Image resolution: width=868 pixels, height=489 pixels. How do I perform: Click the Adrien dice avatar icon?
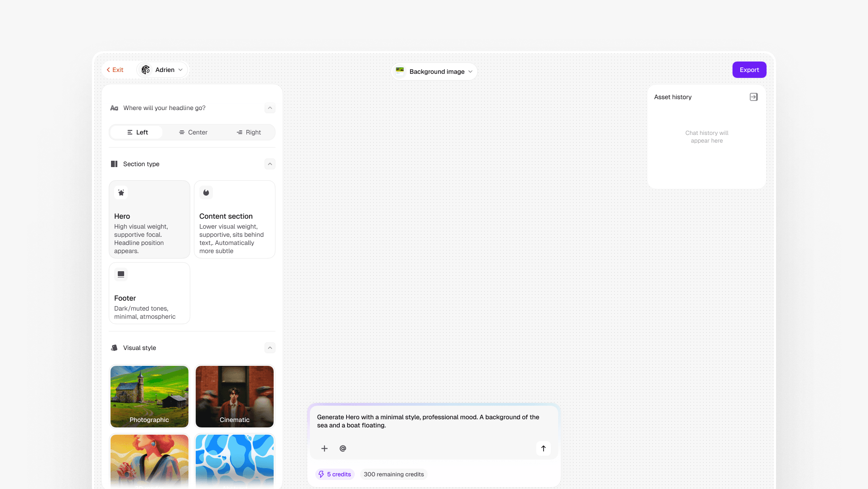[x=146, y=70]
